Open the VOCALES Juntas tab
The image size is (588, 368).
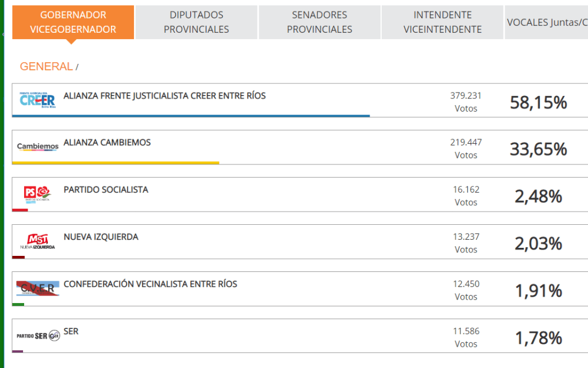(546, 22)
